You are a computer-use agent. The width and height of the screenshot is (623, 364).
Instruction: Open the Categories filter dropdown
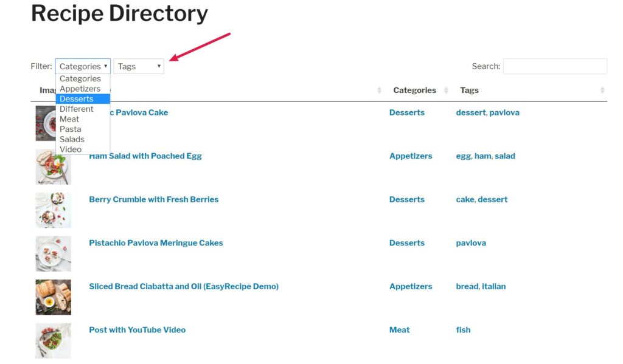[x=83, y=66]
